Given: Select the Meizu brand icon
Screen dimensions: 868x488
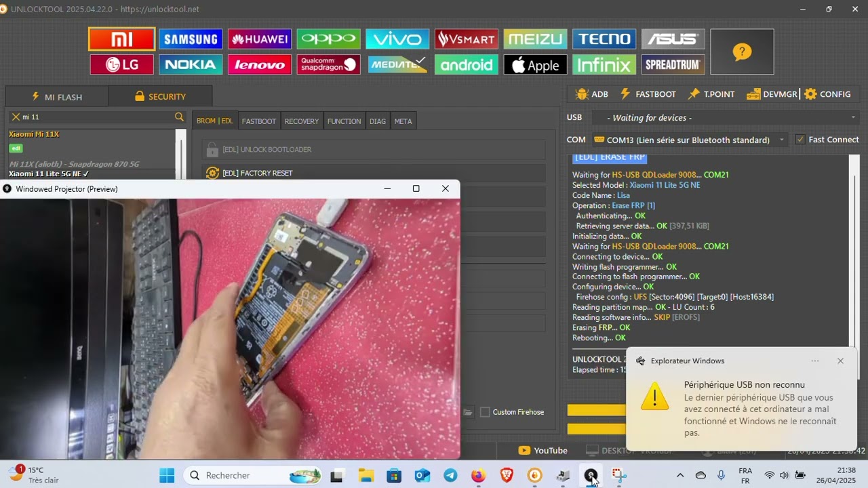Looking at the screenshot, I should point(535,39).
